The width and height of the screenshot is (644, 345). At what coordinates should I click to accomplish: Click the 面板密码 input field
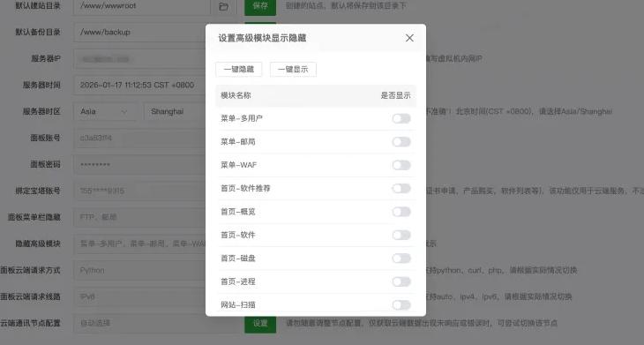pyautogui.click(x=139, y=164)
